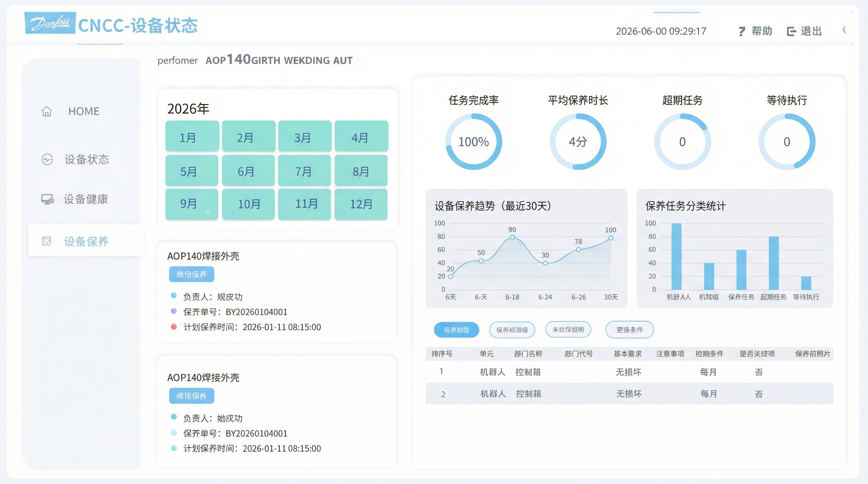This screenshot has height=484, width=868.
Task: Collapse panel using top-right chevron
Action: tap(844, 30)
